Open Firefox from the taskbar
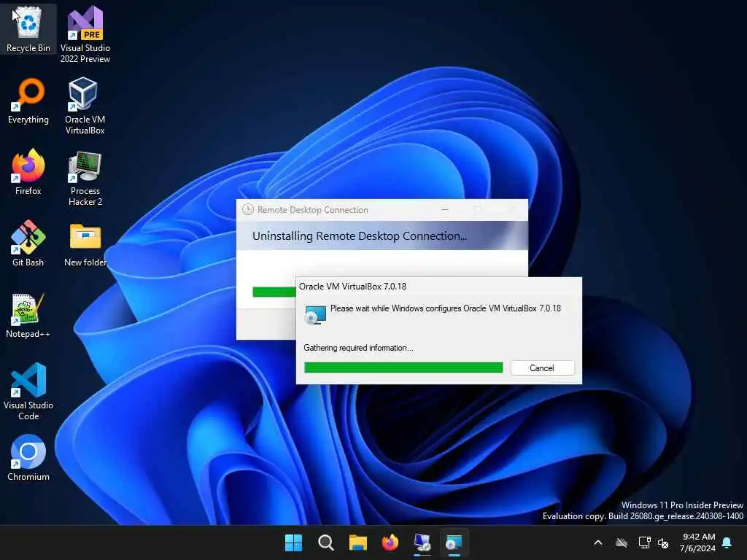The image size is (747, 560). tap(390, 542)
